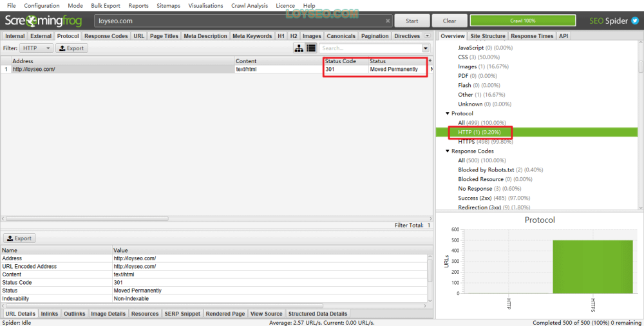Open the Help menu

pos(309,5)
